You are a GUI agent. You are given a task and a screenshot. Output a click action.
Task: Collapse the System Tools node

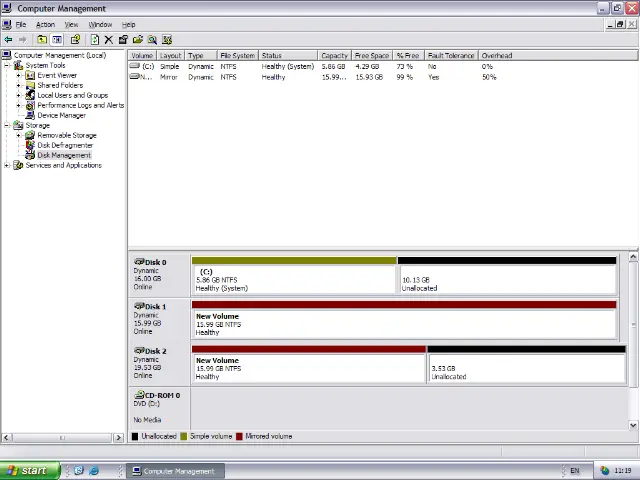click(7, 65)
